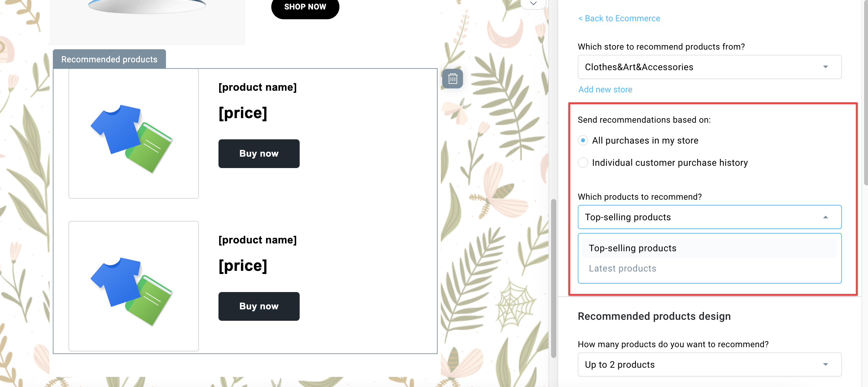Image resolution: width=868 pixels, height=387 pixels.
Task: Open the store selector dropdown
Action: point(710,67)
